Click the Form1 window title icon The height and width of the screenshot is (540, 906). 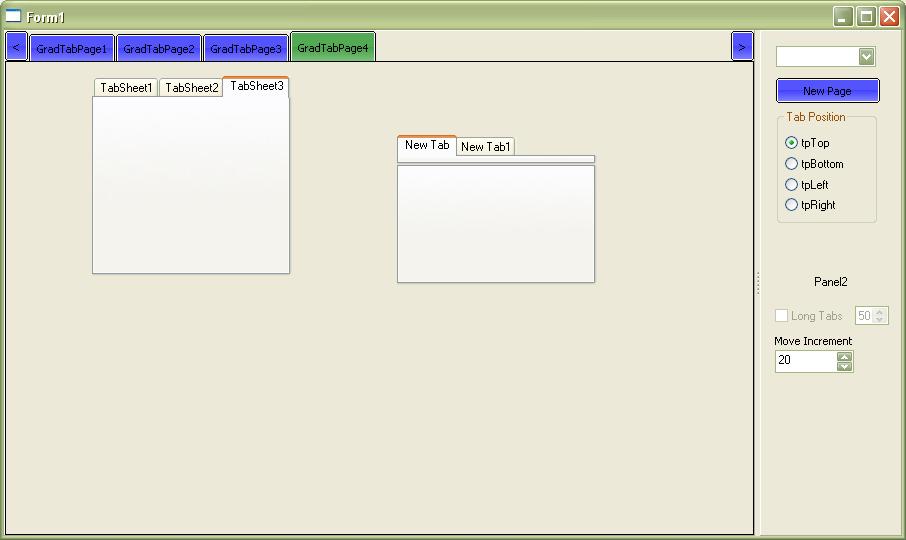(x=14, y=16)
